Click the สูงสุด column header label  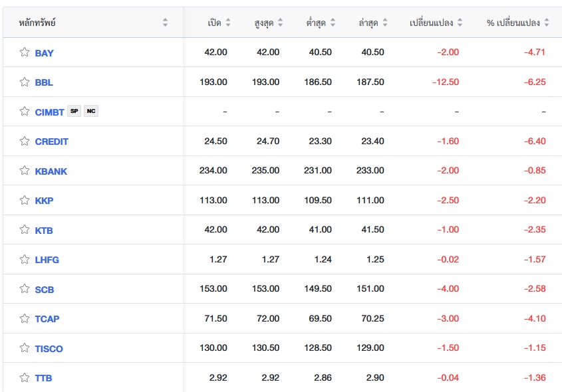tap(264, 23)
